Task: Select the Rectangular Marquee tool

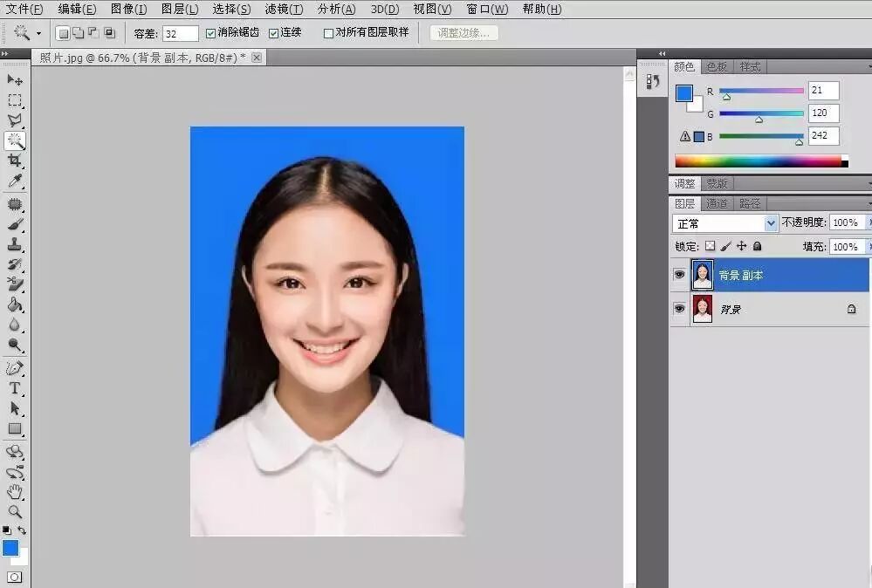Action: [15, 100]
